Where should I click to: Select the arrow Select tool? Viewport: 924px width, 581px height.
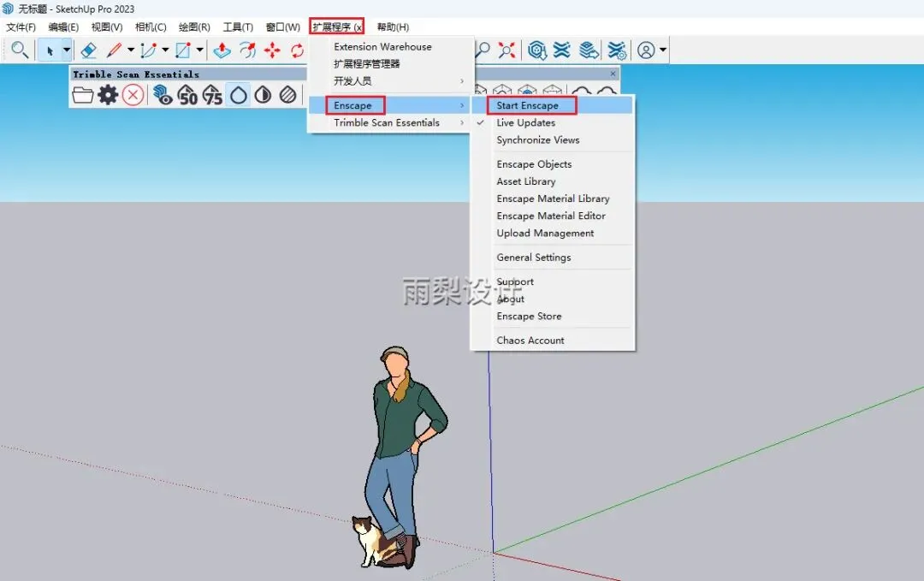[x=50, y=50]
